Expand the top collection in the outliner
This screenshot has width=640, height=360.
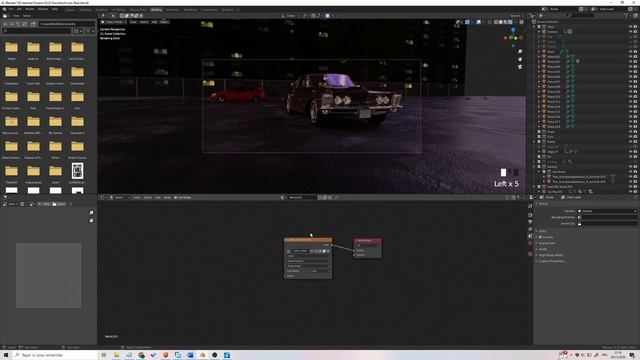click(534, 27)
